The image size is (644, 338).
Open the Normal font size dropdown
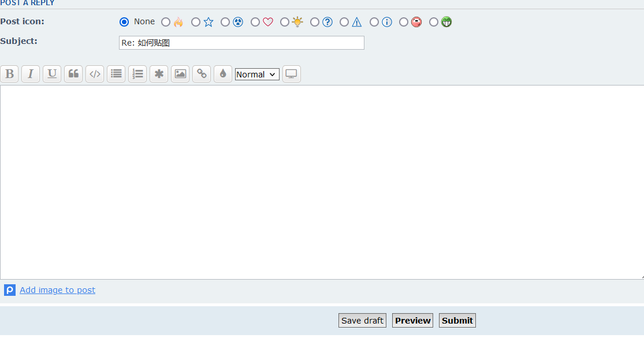(x=257, y=75)
